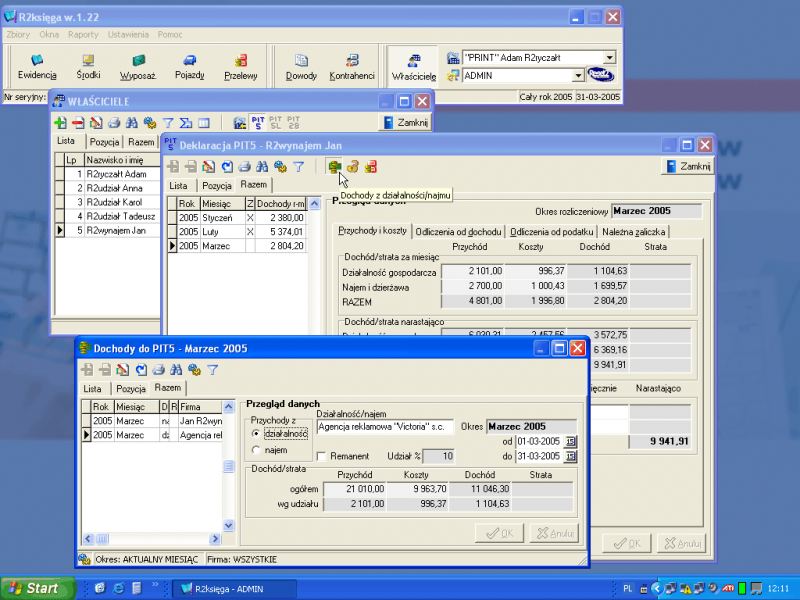Open the Ustawienia menu

tap(128, 35)
